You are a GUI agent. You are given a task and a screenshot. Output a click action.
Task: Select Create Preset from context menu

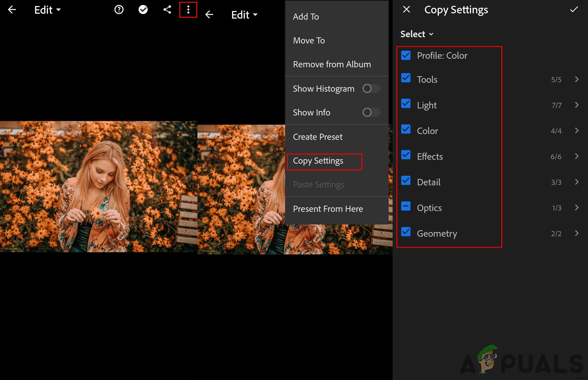(317, 137)
